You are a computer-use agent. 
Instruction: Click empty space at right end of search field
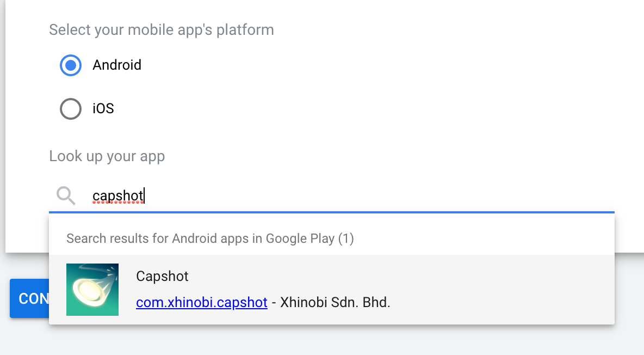click(x=534, y=196)
